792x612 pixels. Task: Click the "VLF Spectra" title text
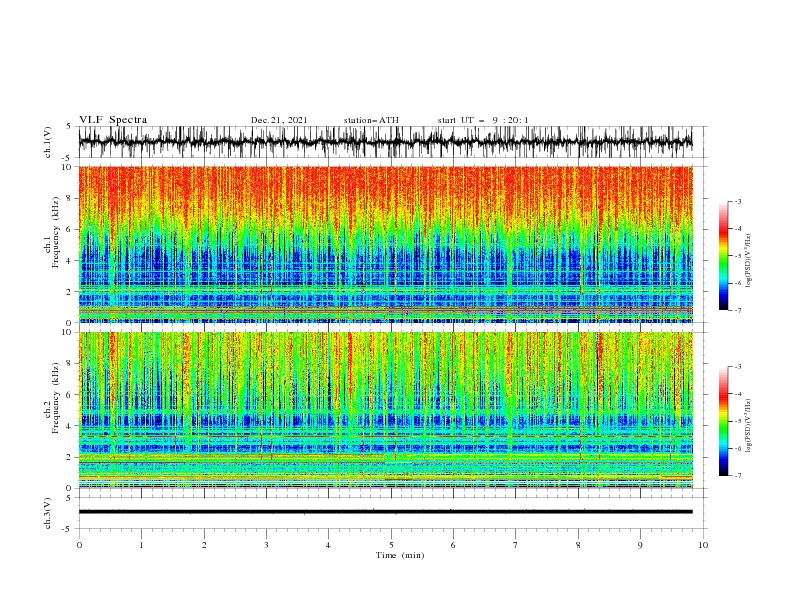113,120
